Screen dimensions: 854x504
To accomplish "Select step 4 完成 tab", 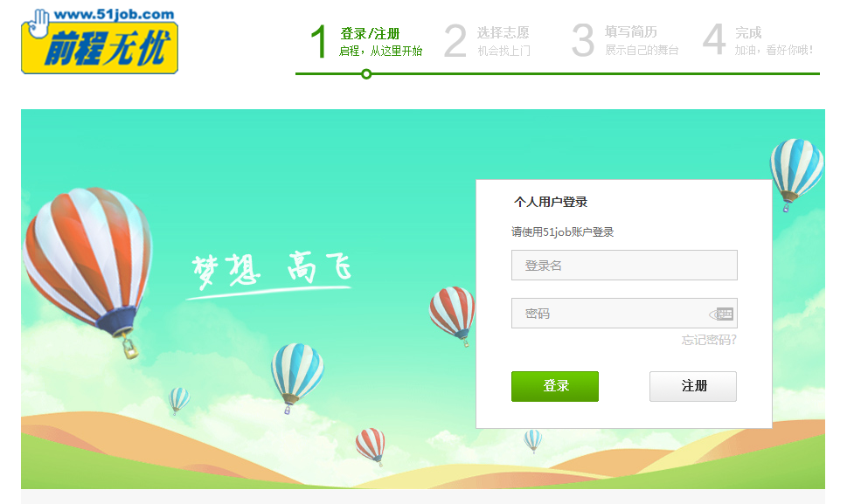I will pos(758,41).
